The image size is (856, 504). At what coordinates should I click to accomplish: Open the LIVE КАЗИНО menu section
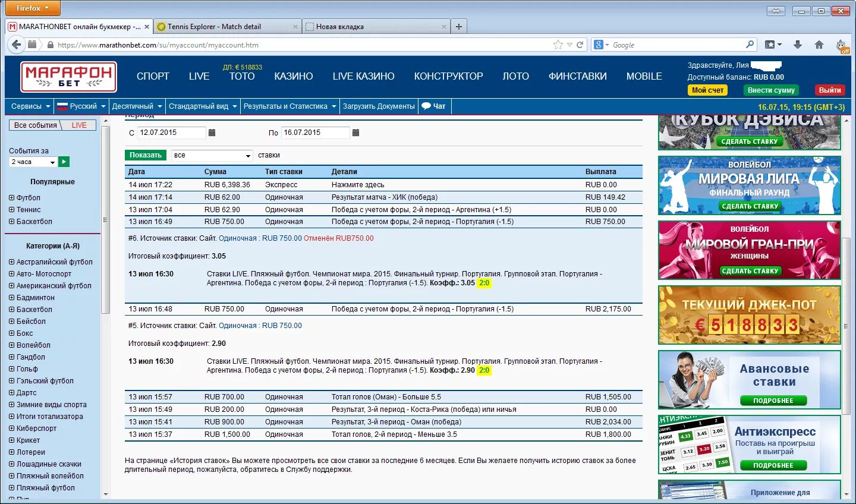tap(363, 76)
